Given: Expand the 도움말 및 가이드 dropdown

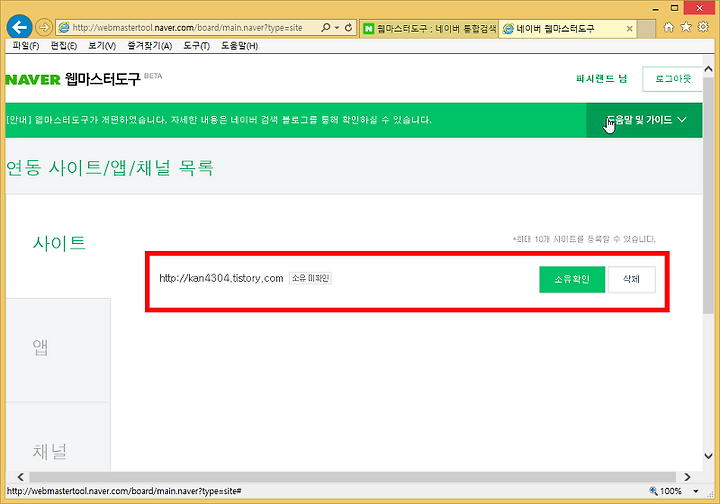Looking at the screenshot, I should (x=644, y=120).
